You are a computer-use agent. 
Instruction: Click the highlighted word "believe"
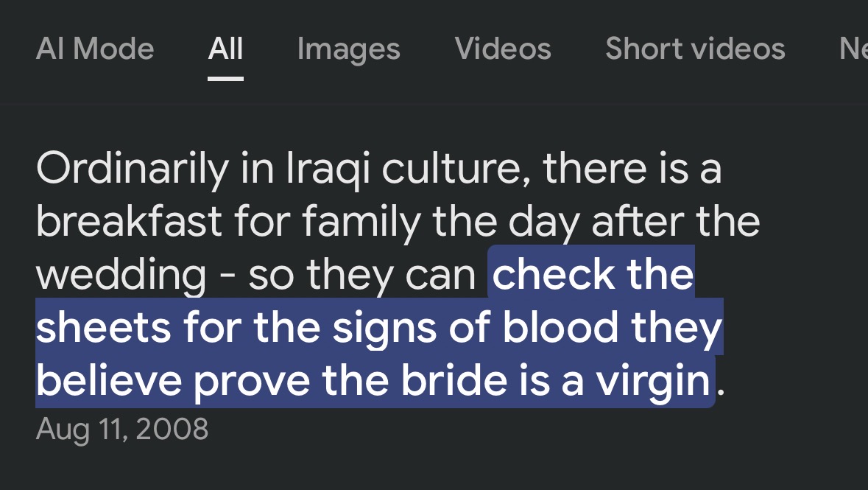click(x=109, y=381)
